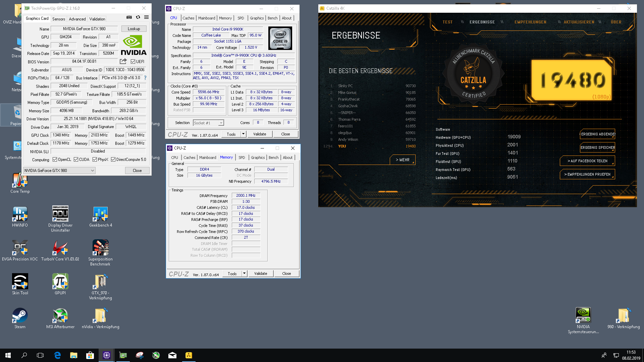Open the Mail app taskbar icon
Image resolution: width=644 pixels, height=362 pixels.
tap(172, 355)
